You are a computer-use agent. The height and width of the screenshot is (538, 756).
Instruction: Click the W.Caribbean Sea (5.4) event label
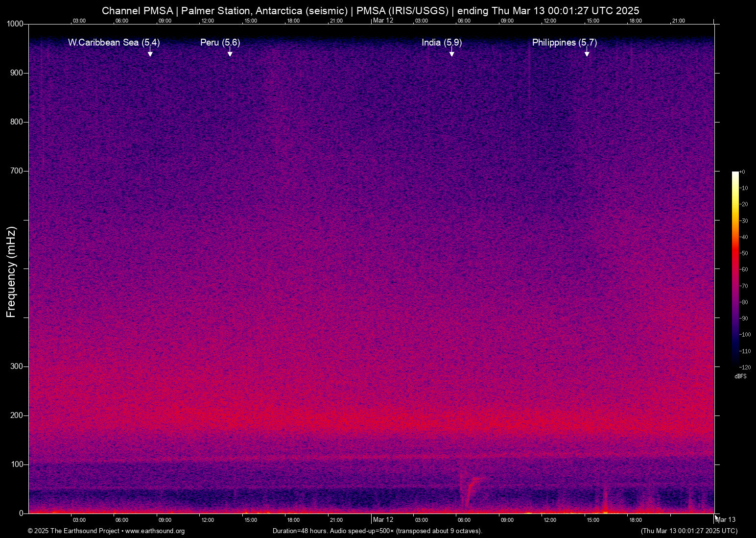click(x=114, y=43)
